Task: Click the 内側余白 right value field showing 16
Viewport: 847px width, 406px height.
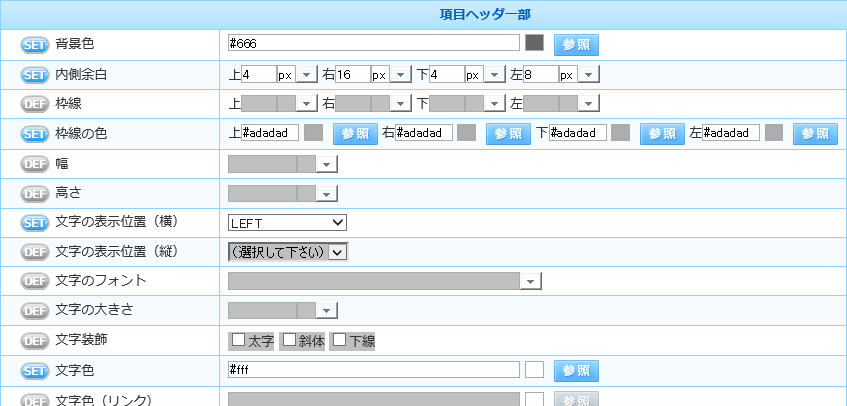Action: coord(353,75)
